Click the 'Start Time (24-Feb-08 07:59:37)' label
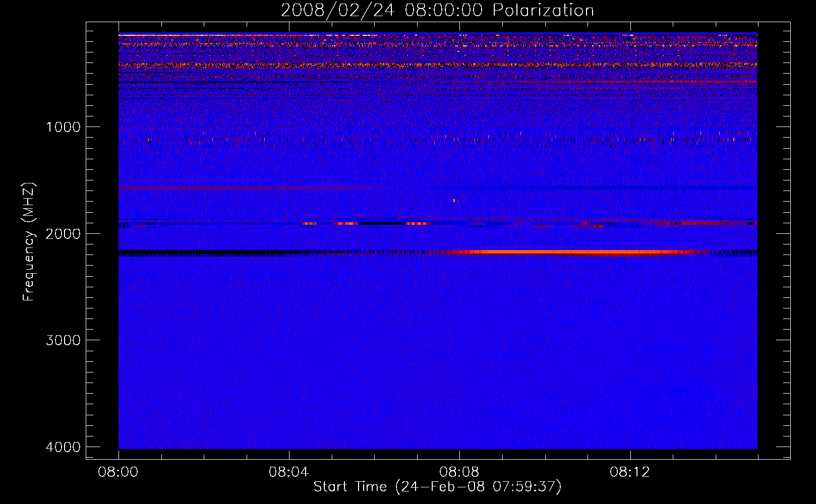The height and width of the screenshot is (504, 816). click(437, 487)
